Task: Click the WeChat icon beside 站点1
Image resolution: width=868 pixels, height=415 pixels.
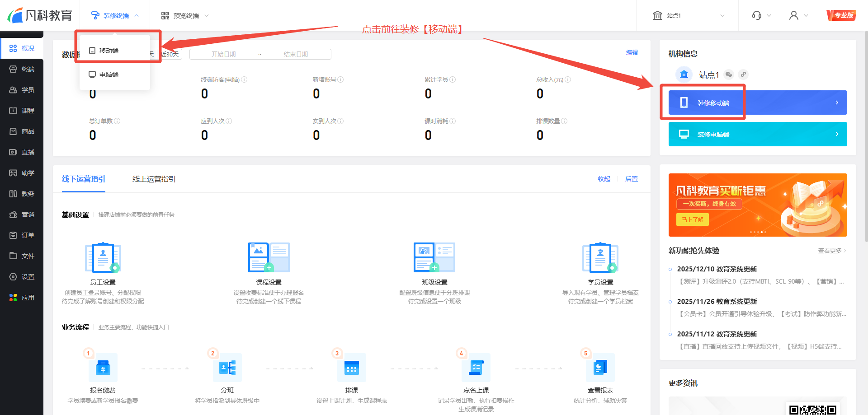Action: pos(728,75)
